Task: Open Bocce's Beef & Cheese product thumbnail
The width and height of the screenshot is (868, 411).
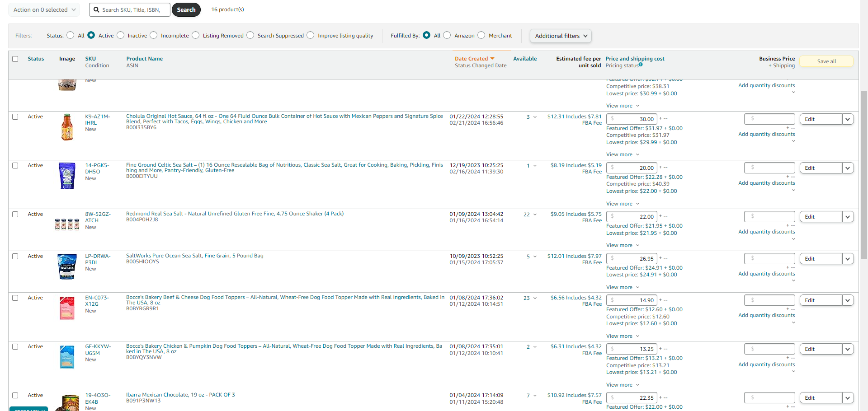Action: (x=67, y=308)
